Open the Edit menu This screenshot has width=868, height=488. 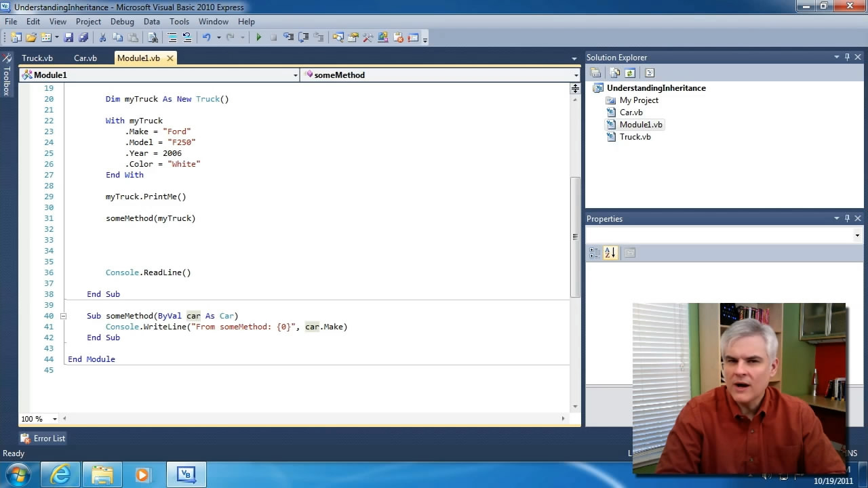pyautogui.click(x=33, y=22)
